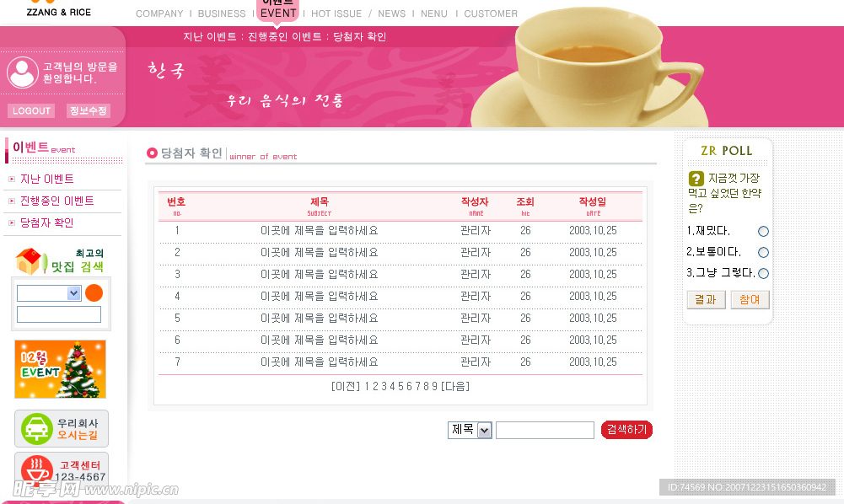Open the post title in row 5
The height and width of the screenshot is (504, 844).
pos(320,319)
